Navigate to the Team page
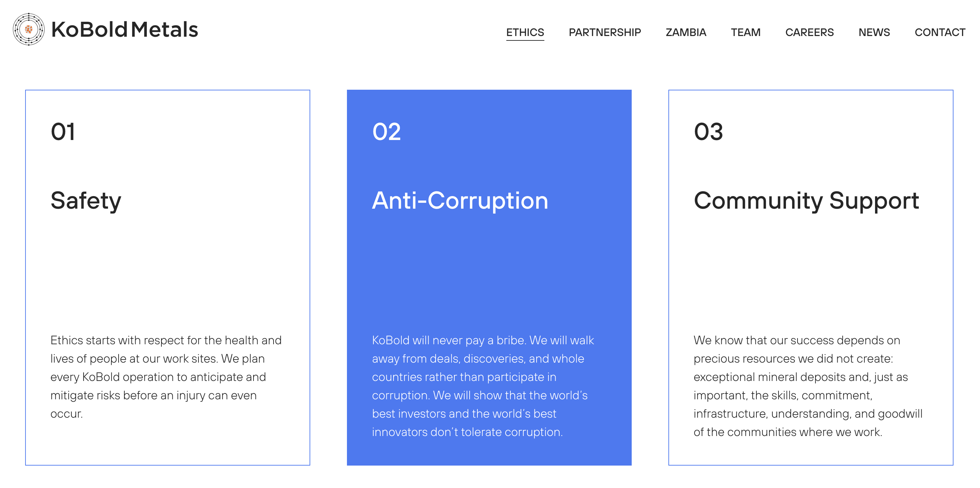This screenshot has width=980, height=488. coord(745,32)
